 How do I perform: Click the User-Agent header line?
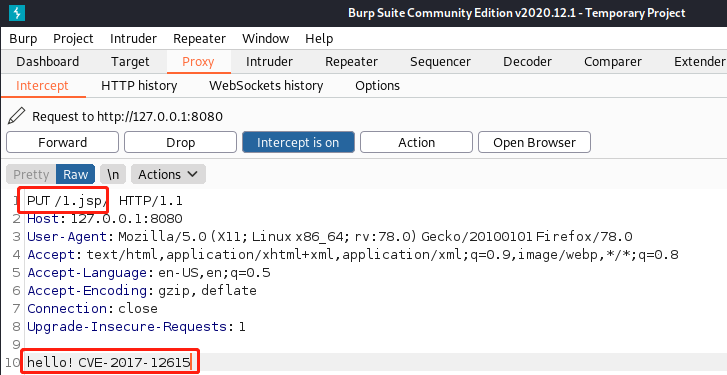[330, 236]
